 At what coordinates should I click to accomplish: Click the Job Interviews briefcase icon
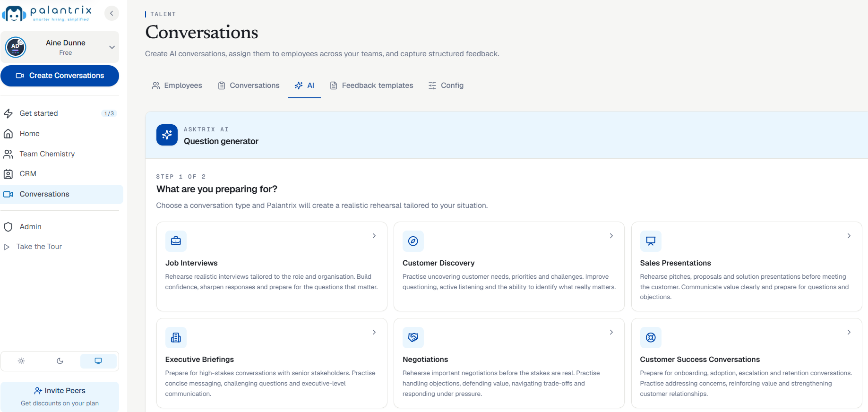pos(176,241)
